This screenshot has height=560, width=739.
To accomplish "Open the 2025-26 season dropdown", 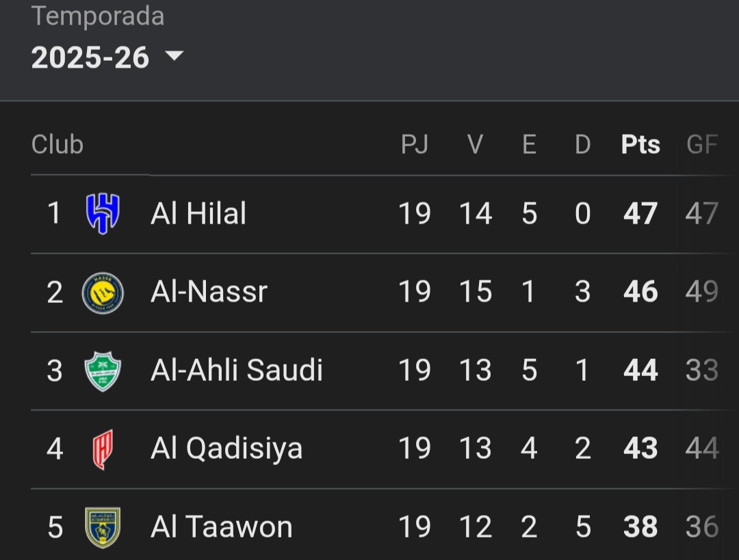I will [90, 57].
